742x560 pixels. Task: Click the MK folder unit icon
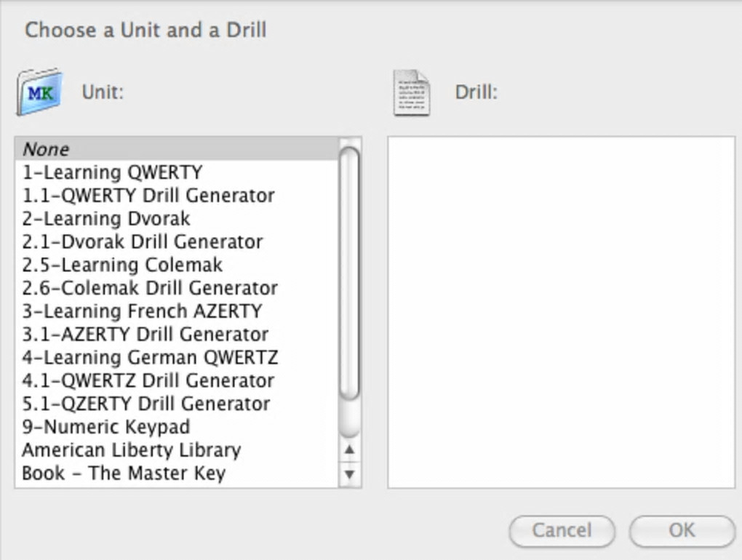point(39,92)
